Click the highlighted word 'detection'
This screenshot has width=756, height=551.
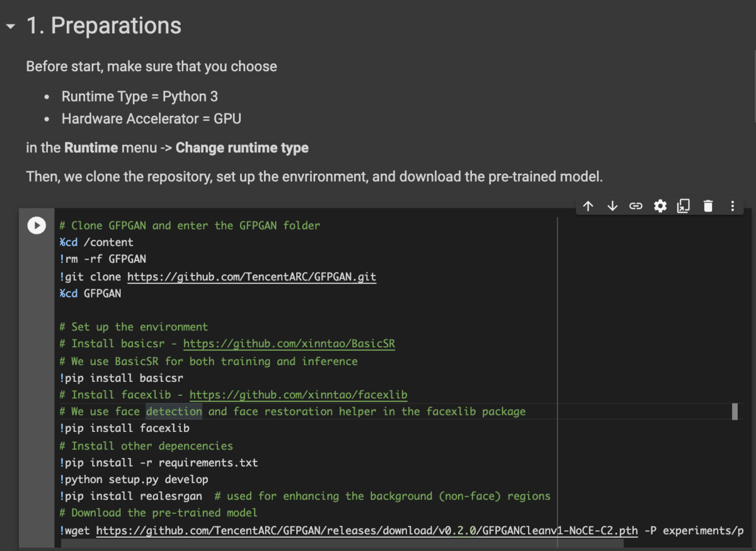pyautogui.click(x=173, y=411)
